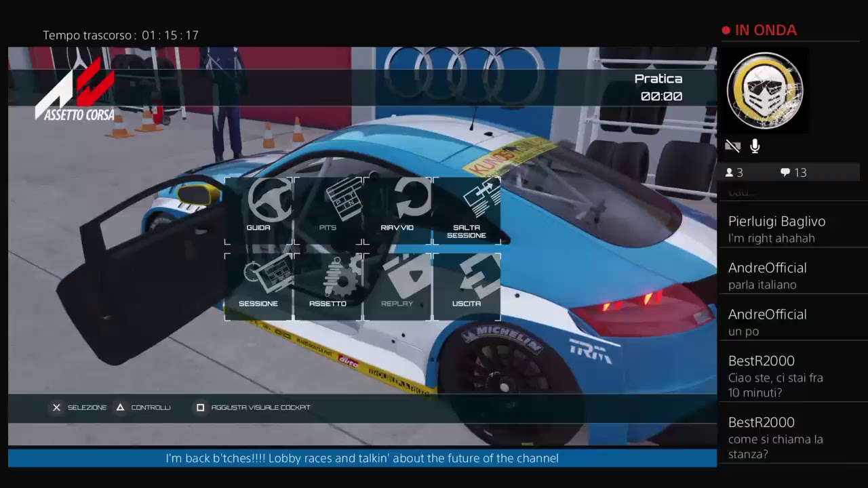Toggle the microphone icon

coord(755,146)
